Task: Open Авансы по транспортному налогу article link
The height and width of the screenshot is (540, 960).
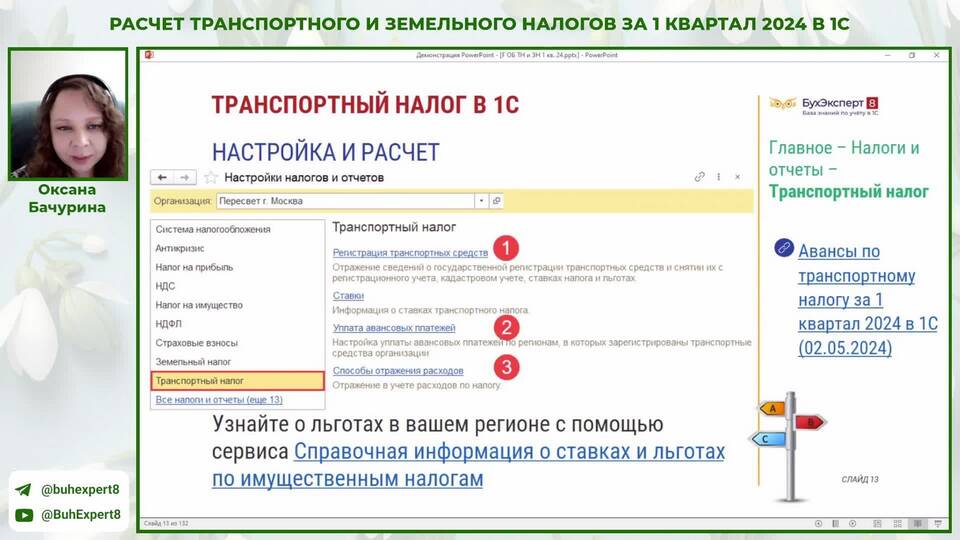Action: (x=868, y=299)
